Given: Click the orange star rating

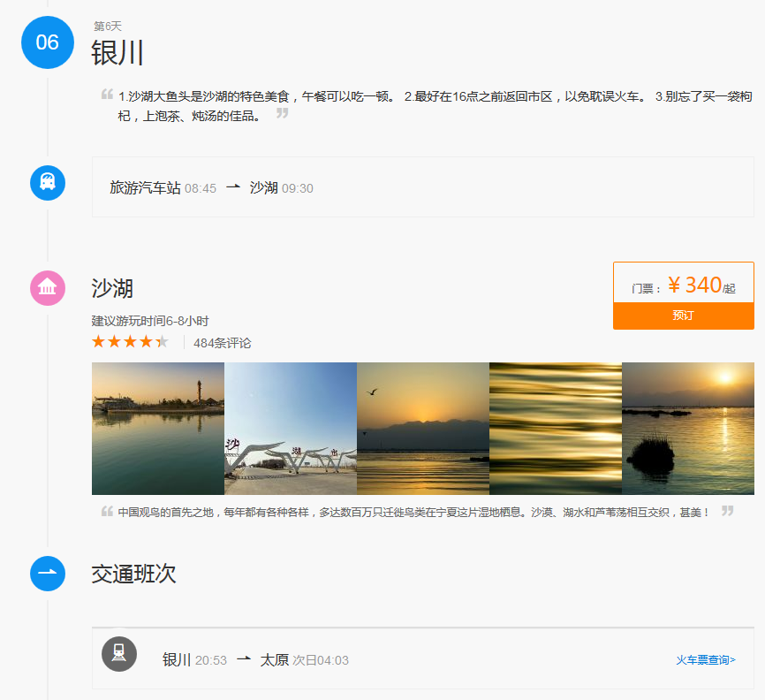Looking at the screenshot, I should click(x=129, y=342).
